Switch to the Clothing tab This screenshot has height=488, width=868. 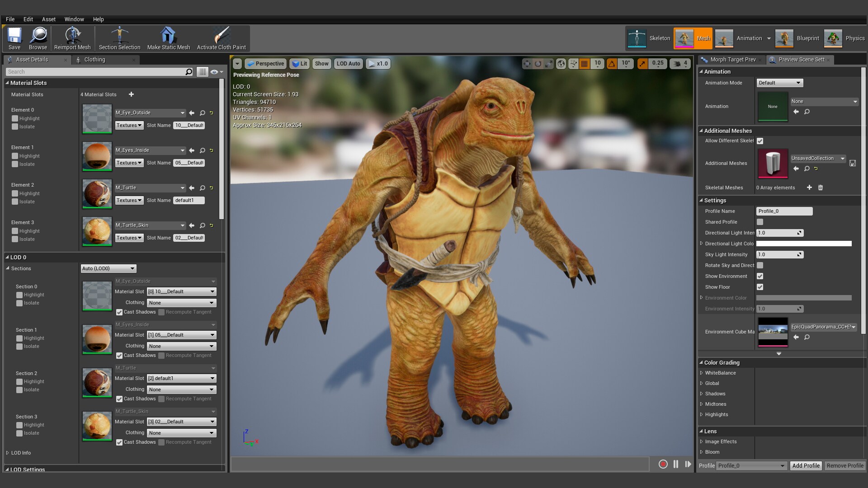pyautogui.click(x=95, y=59)
